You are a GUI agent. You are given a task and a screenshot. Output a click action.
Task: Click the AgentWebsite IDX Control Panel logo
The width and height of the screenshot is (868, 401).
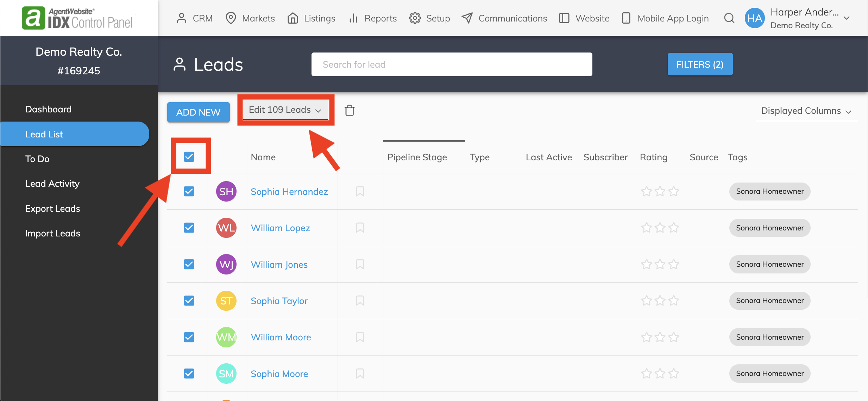77,18
